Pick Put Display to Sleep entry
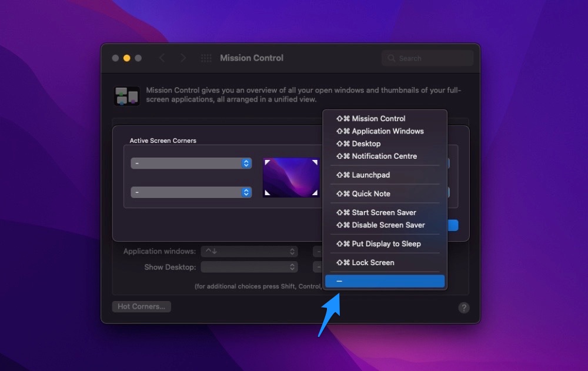 [385, 244]
